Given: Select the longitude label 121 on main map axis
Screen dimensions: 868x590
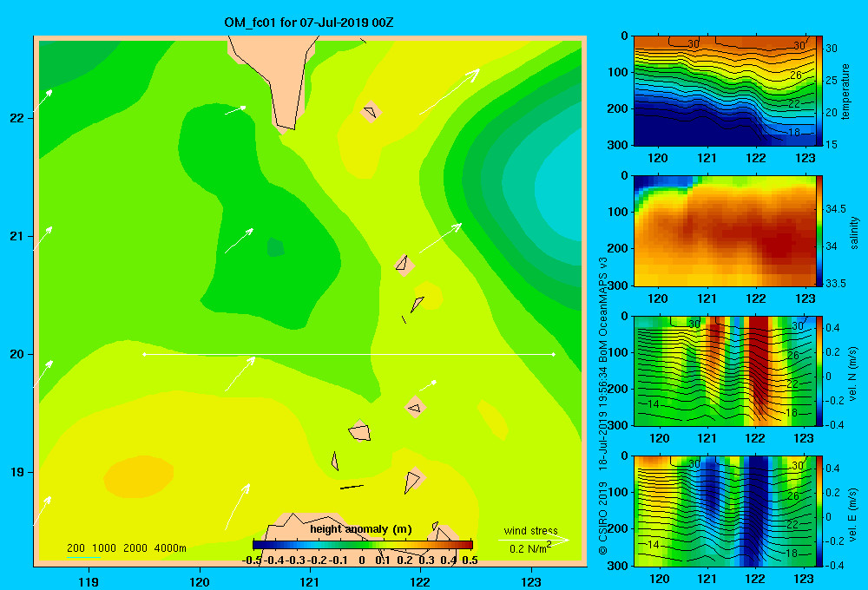Looking at the screenshot, I should [310, 581].
